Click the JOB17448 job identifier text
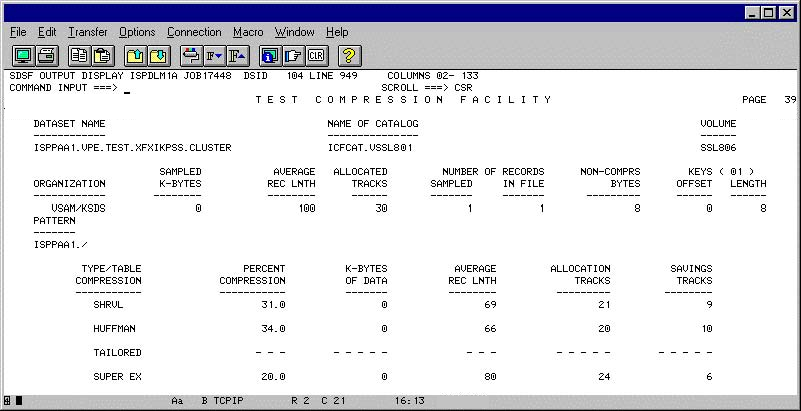The height and width of the screenshot is (411, 801). click(x=207, y=76)
